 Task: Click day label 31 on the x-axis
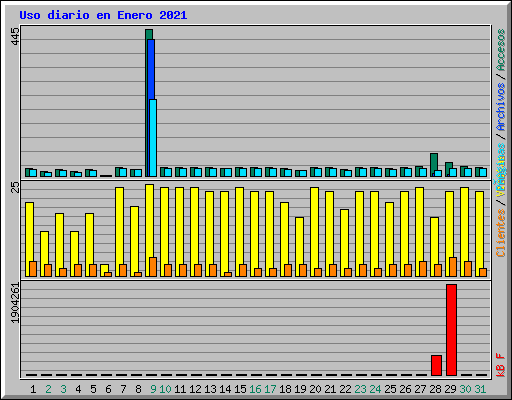click(x=480, y=389)
